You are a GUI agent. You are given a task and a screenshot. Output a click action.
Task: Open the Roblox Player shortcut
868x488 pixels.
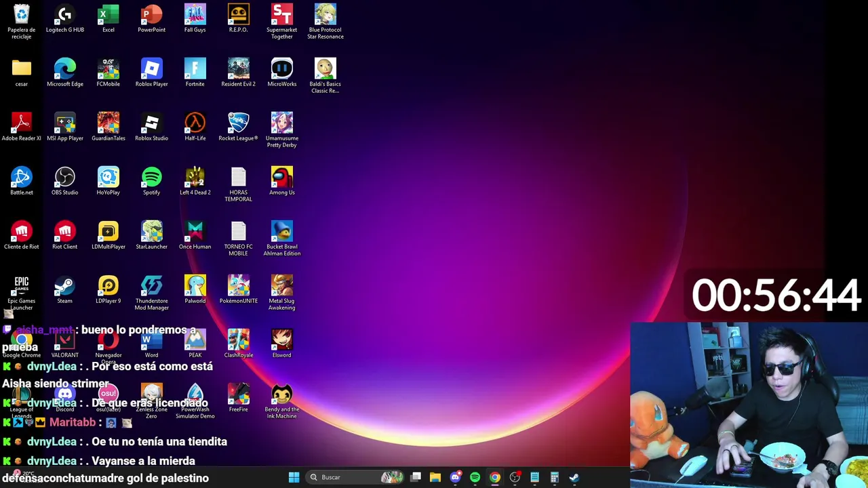152,73
